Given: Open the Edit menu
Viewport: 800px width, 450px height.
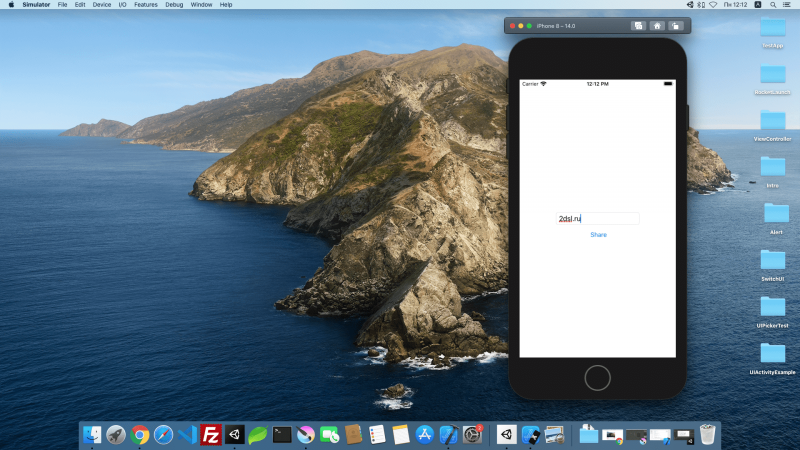Looking at the screenshot, I should pos(80,5).
